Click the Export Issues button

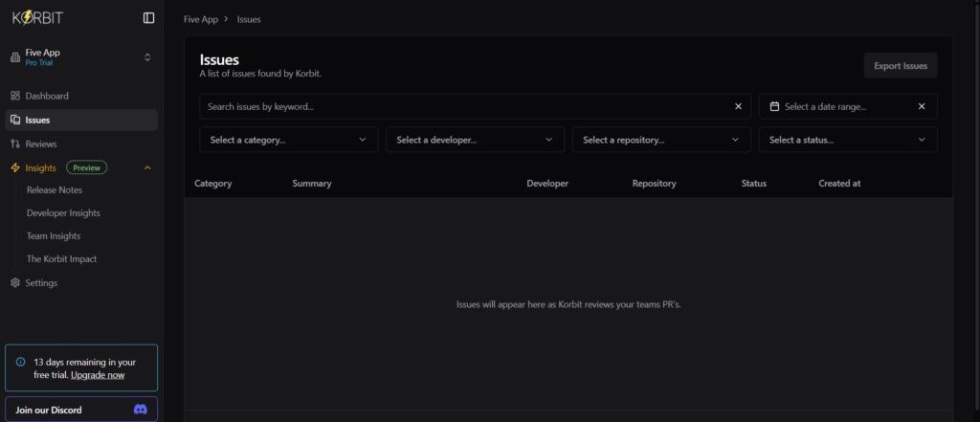point(901,66)
